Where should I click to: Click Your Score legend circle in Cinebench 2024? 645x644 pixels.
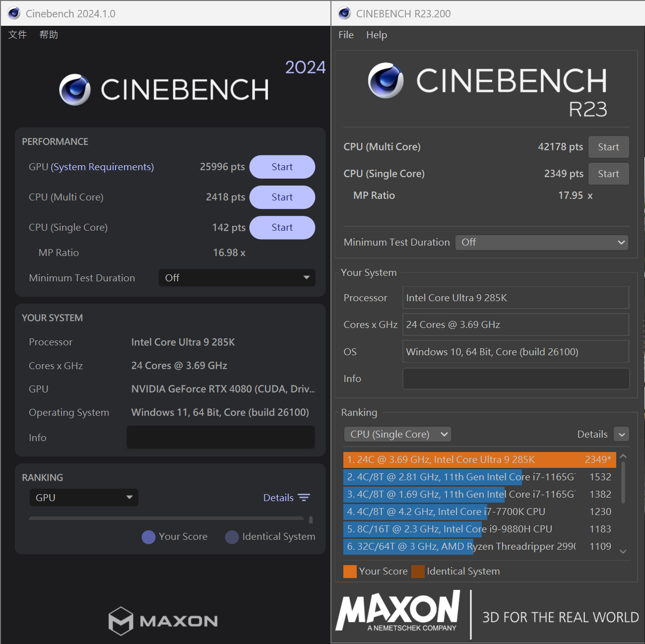pos(148,537)
